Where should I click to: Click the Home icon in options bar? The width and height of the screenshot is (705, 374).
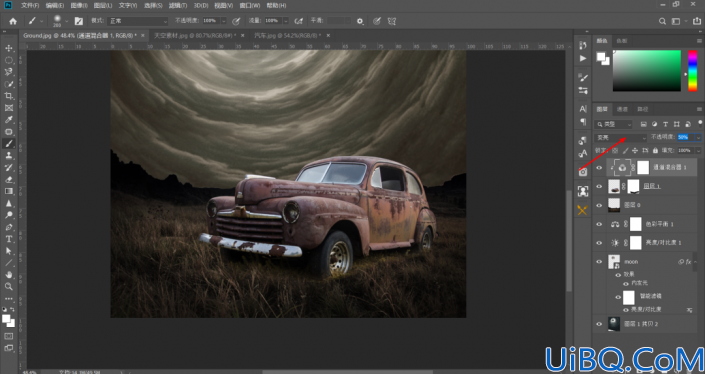(x=13, y=21)
